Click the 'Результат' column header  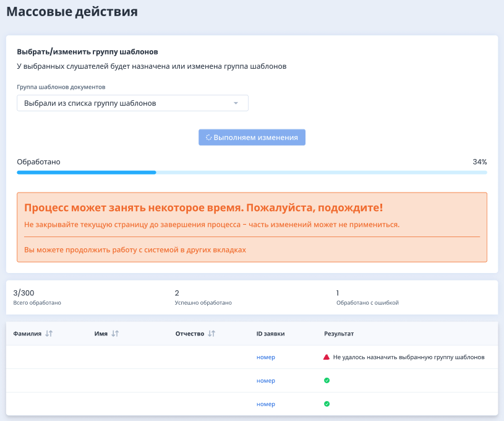coord(339,334)
